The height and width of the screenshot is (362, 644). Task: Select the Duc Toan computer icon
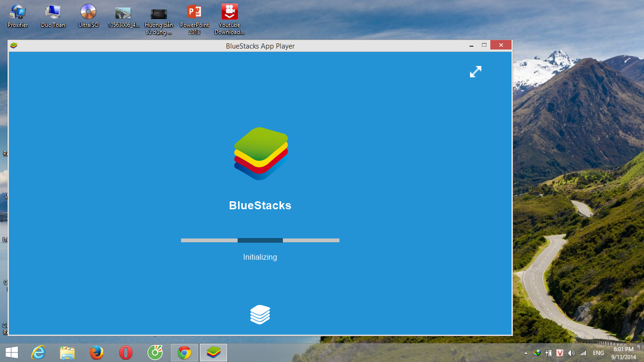53,16
